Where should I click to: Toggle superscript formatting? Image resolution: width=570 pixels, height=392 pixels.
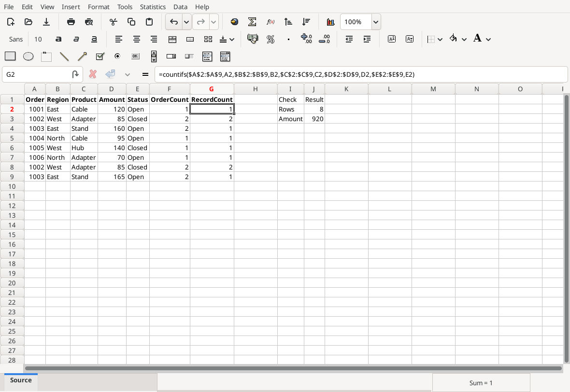pyautogui.click(x=391, y=39)
